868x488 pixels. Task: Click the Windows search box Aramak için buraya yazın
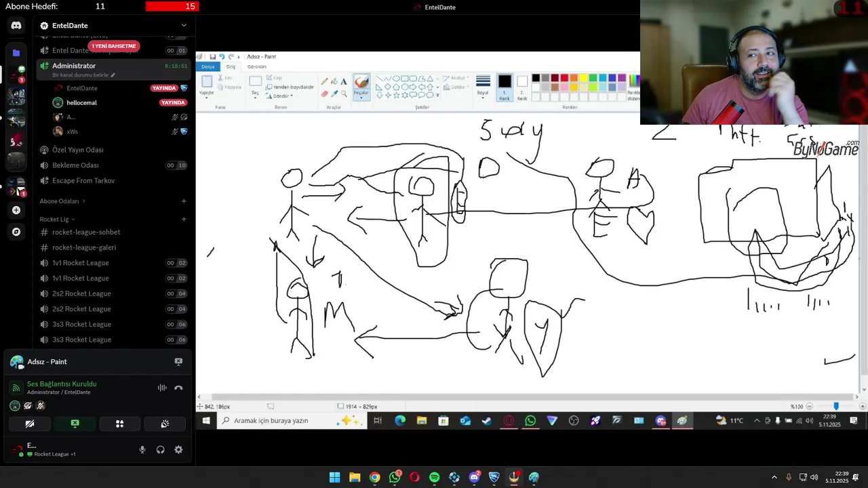click(292, 421)
